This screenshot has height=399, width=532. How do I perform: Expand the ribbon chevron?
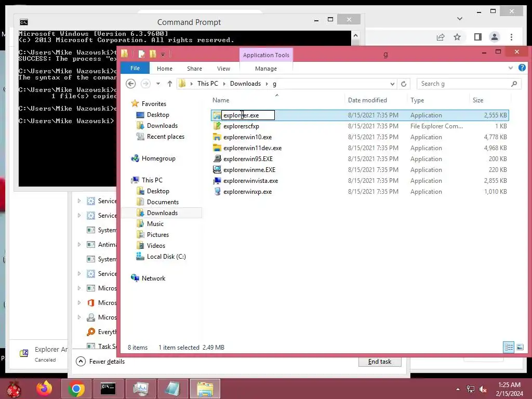[x=510, y=68]
